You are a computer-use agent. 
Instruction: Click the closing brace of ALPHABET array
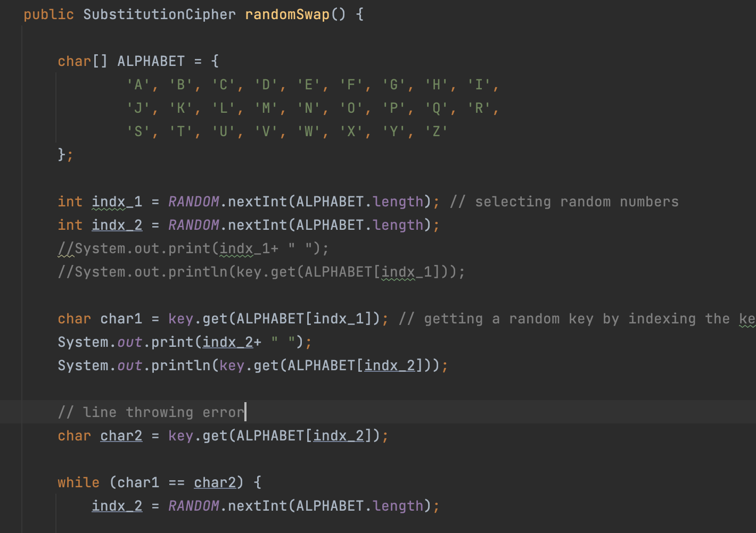coord(62,155)
